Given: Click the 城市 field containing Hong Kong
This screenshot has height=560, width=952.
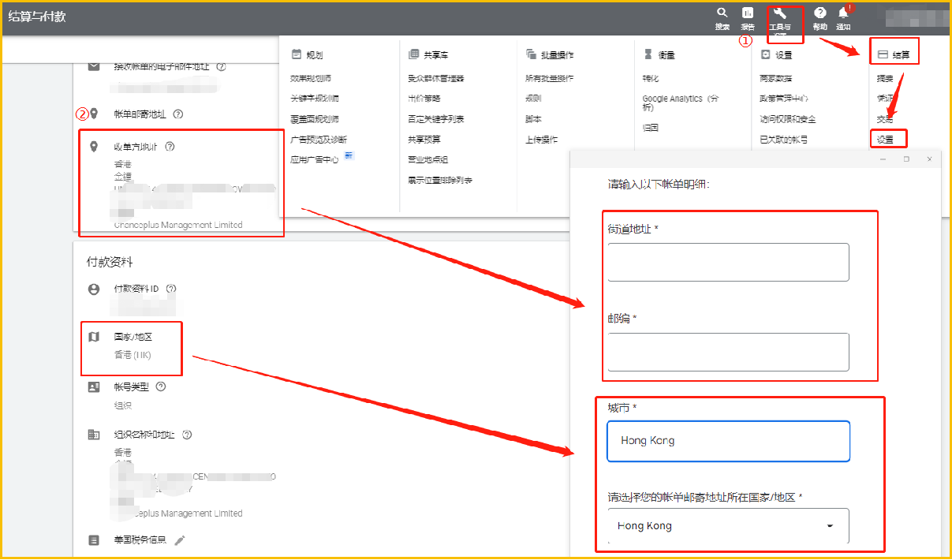Looking at the screenshot, I should [x=728, y=441].
